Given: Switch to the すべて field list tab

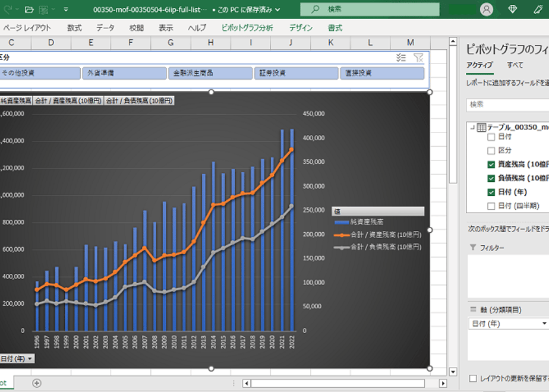Looking at the screenshot, I should (x=515, y=65).
